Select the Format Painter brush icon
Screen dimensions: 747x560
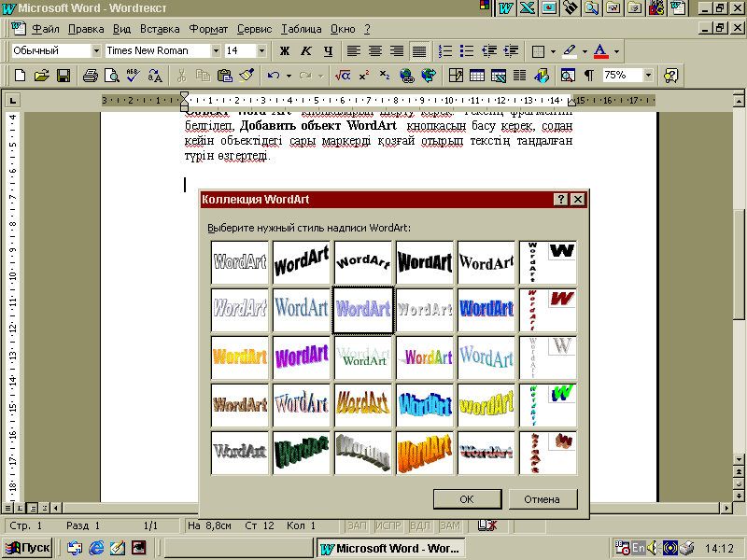point(247,76)
